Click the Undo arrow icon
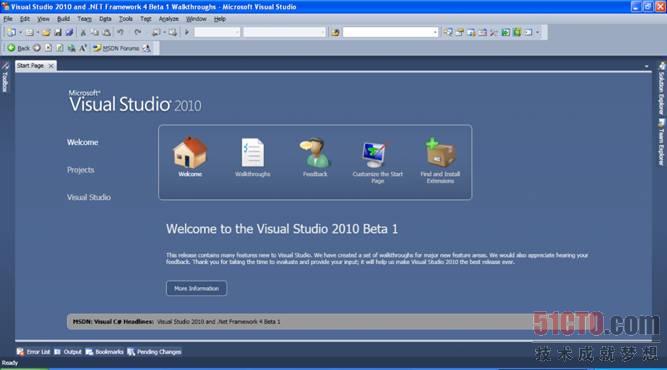The height and width of the screenshot is (370, 667). [x=121, y=32]
